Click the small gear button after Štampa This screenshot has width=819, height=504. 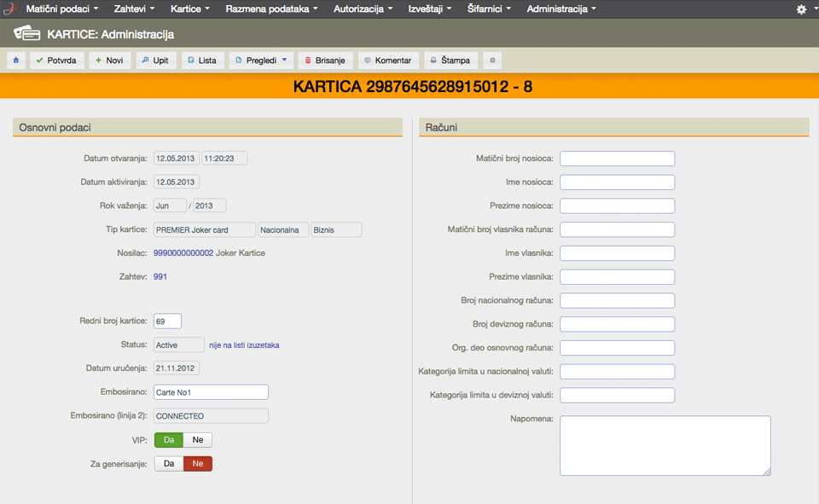click(492, 61)
